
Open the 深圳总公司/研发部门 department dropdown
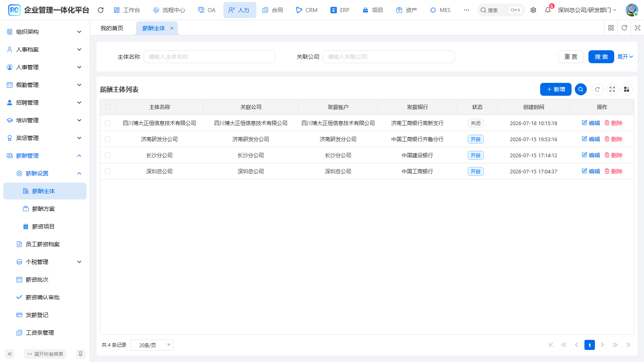(587, 10)
